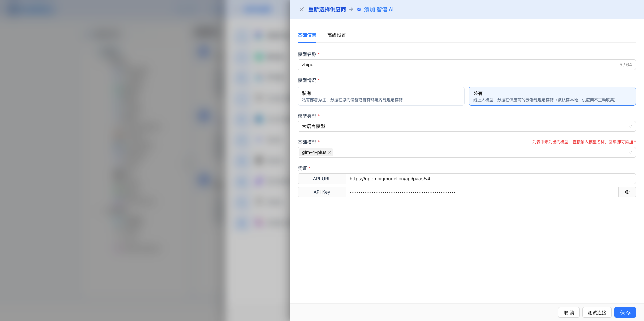This screenshot has height=321, width=644.
Task: Click the 智谱 AI provider icon in the header
Action: (x=359, y=9)
